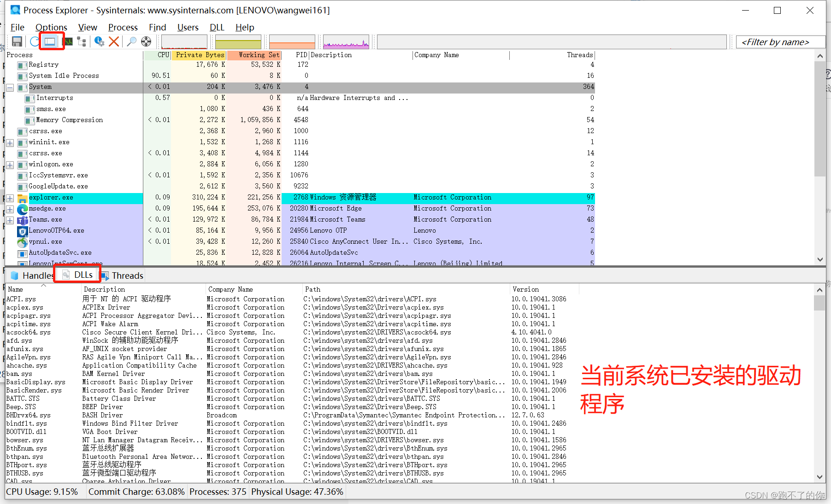
Task: Select the smss.exe process icon
Action: coord(29,109)
